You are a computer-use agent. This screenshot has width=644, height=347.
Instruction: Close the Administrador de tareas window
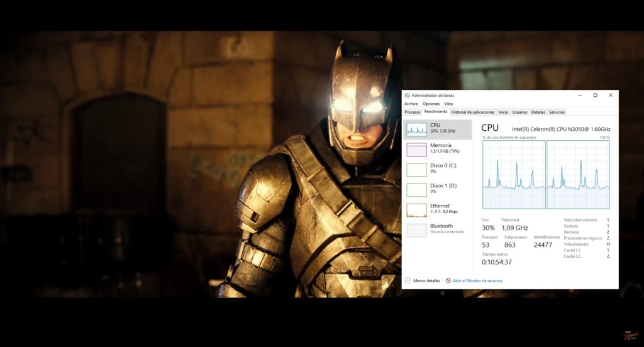click(611, 96)
